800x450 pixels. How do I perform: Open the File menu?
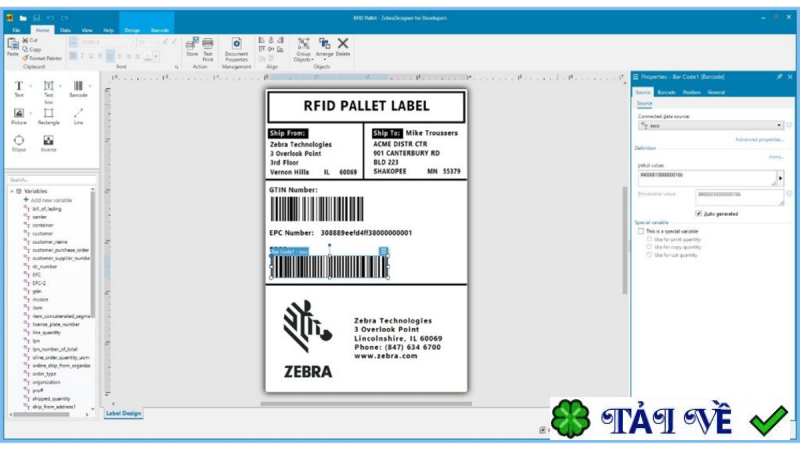coord(16,30)
